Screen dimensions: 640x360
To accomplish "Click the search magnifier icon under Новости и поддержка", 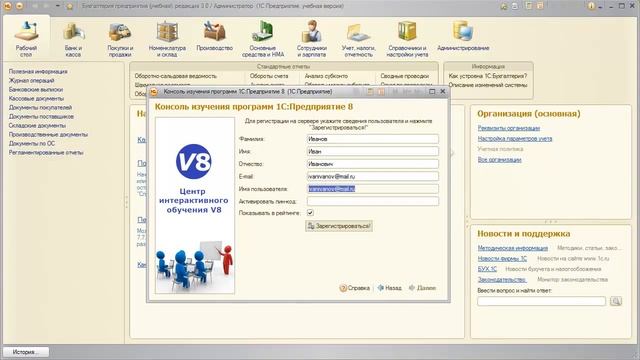I will [616, 301].
